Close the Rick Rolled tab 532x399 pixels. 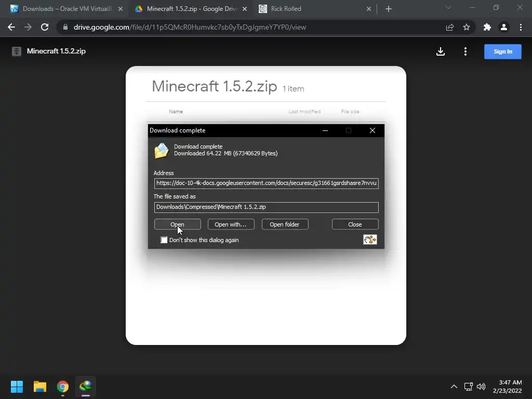(x=369, y=9)
